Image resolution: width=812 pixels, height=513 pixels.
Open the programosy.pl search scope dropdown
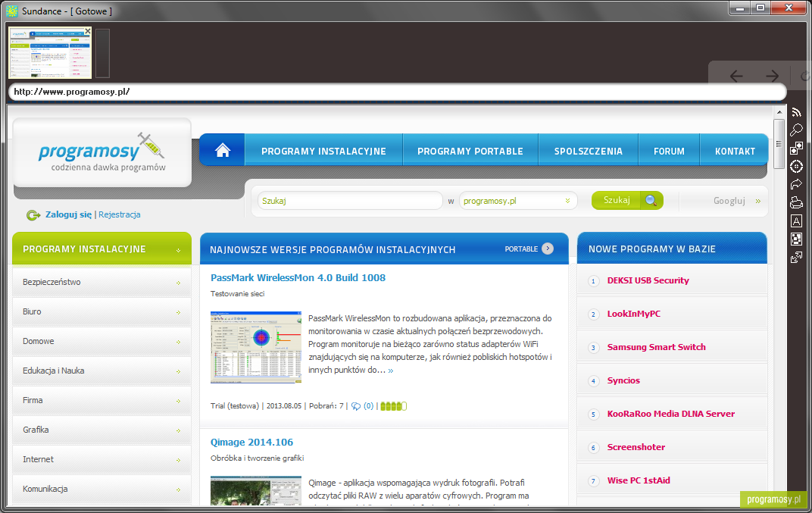[518, 201]
